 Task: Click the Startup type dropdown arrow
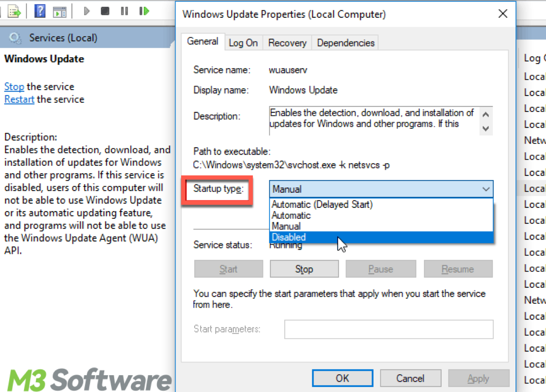[486, 189]
